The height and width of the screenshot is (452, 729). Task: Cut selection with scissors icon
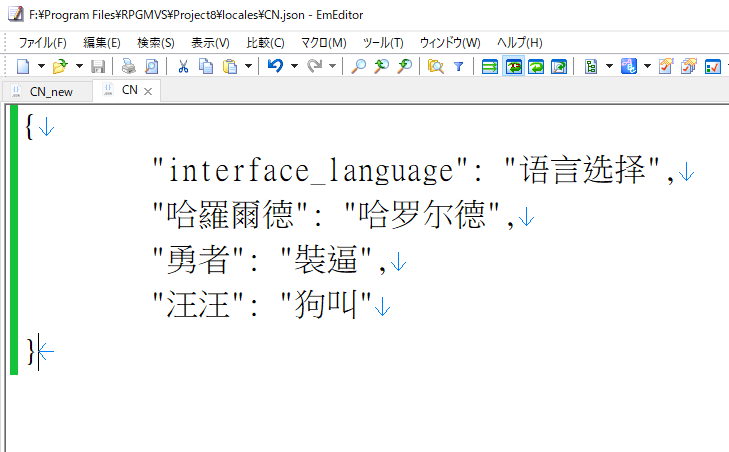[183, 66]
